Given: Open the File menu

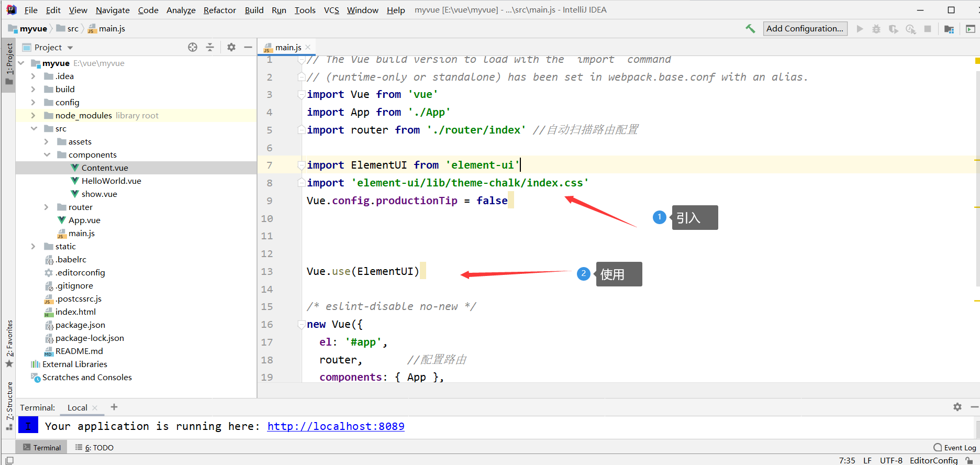Looking at the screenshot, I should (x=31, y=10).
